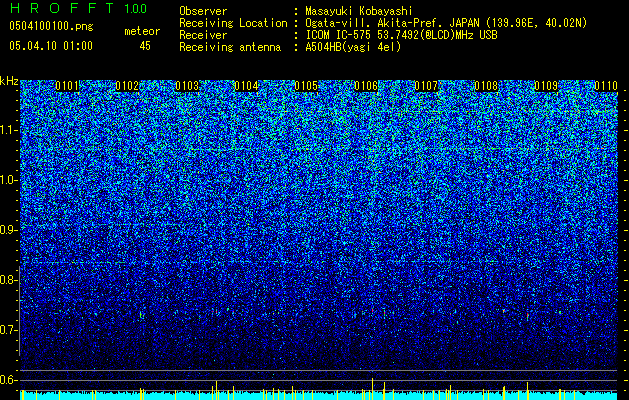The image size is (629, 400).
Task: Click observer name Masayuki Kobayashi
Action: click(359, 11)
